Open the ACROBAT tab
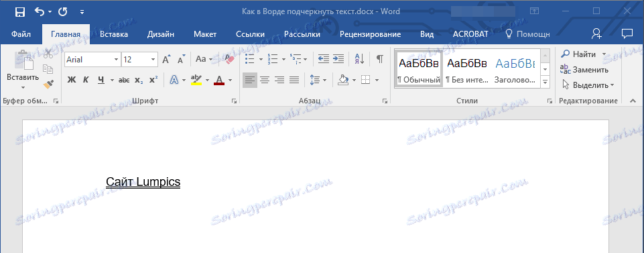This screenshot has width=644, height=253. pos(470,34)
